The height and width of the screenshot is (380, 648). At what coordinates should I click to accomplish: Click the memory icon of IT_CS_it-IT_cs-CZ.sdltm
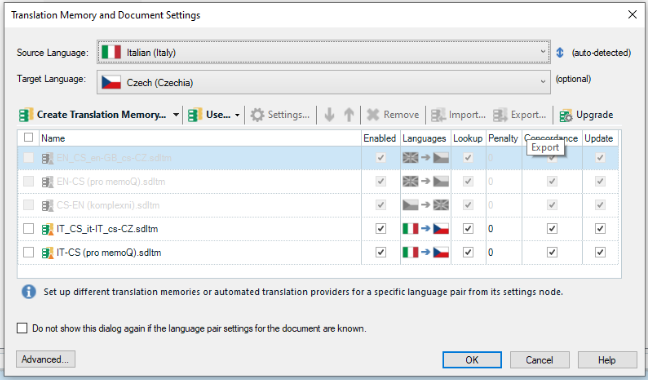(x=48, y=229)
